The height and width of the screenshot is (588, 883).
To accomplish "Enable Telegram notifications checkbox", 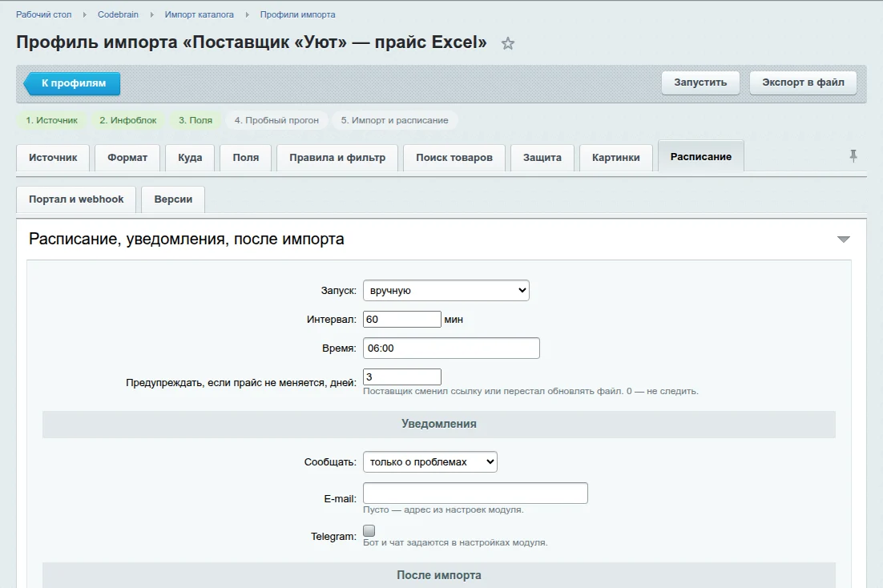I will [369, 530].
